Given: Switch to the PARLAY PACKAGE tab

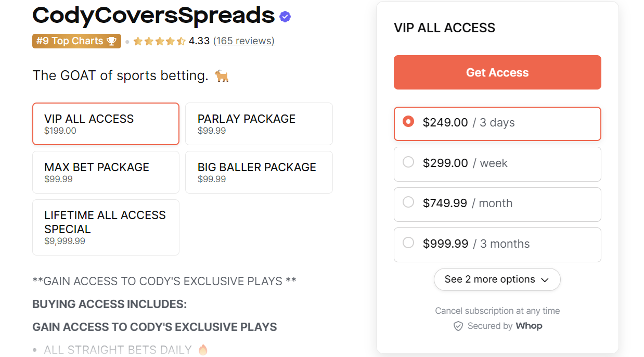Looking at the screenshot, I should click(x=259, y=124).
